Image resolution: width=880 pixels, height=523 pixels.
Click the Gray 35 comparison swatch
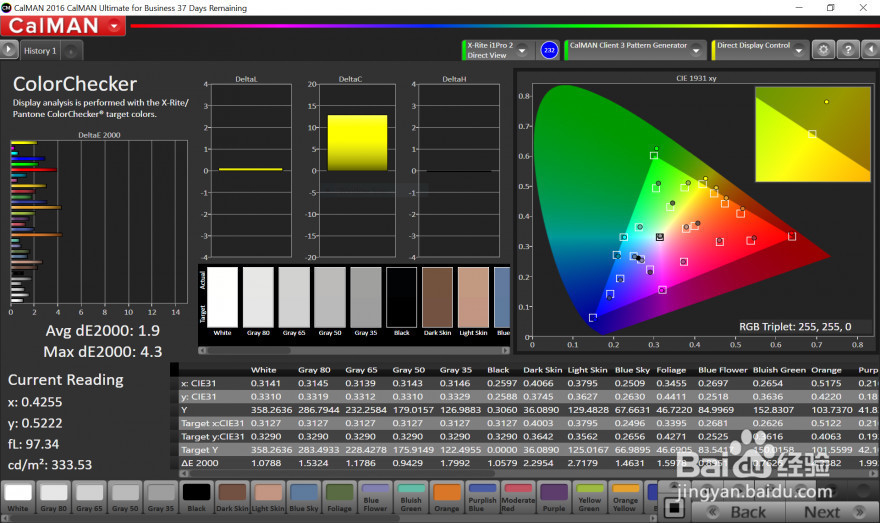click(366, 297)
